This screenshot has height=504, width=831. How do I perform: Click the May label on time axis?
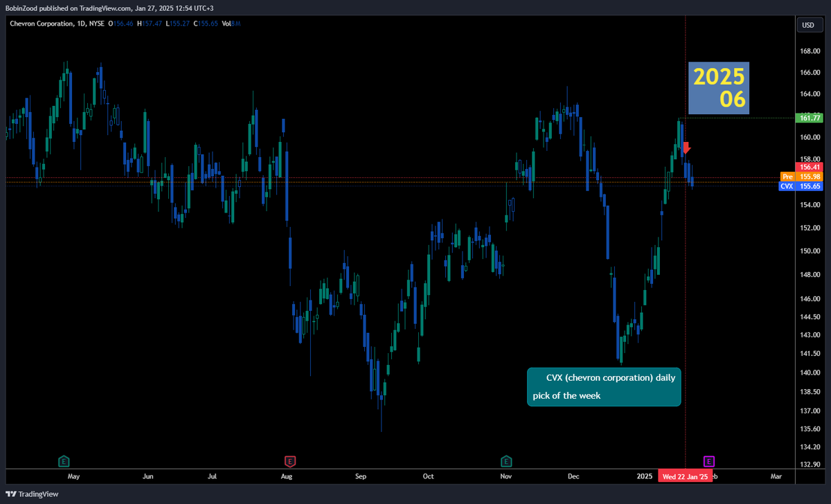pos(73,477)
